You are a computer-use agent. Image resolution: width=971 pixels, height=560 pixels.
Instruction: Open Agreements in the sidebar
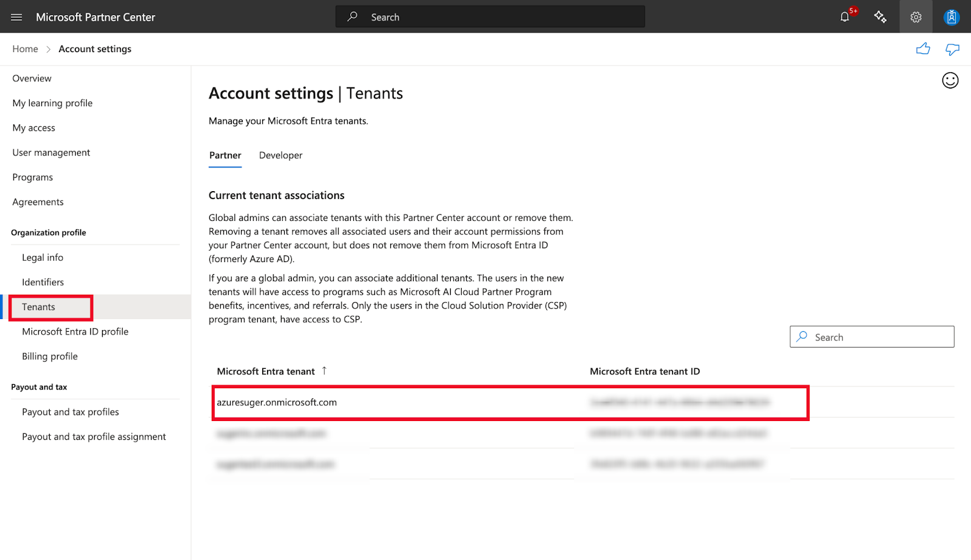click(x=38, y=202)
